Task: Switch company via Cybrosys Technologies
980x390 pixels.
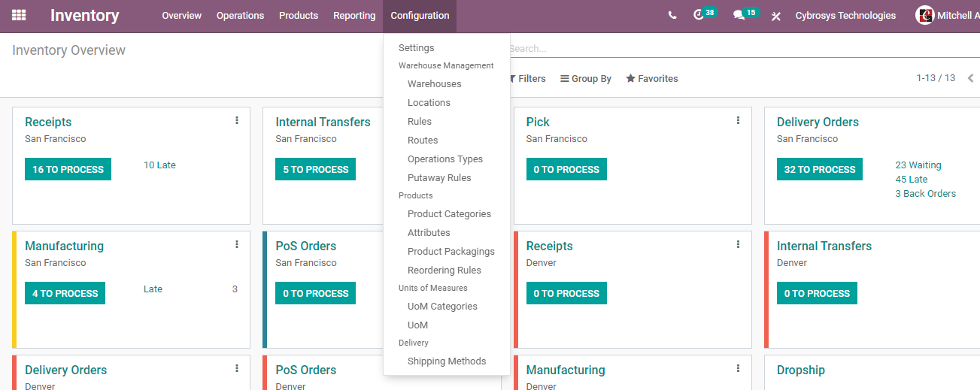Action: click(845, 15)
